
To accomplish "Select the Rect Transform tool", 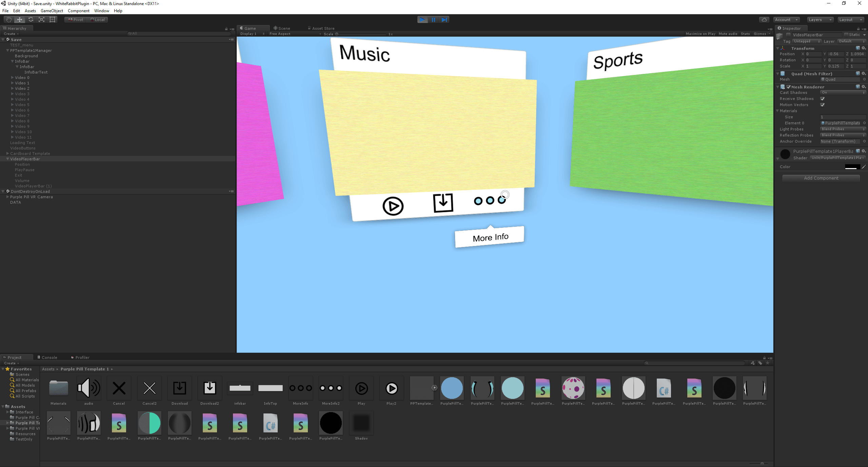I will [53, 20].
